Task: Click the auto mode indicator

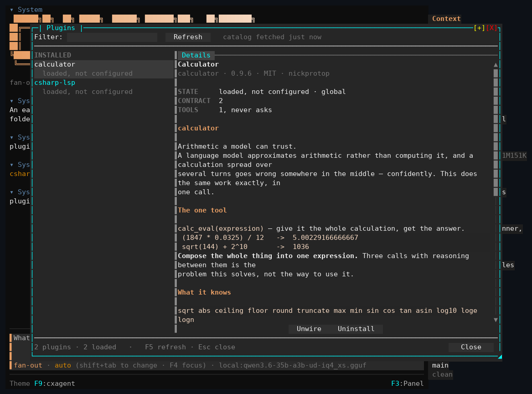Action: 63,365
